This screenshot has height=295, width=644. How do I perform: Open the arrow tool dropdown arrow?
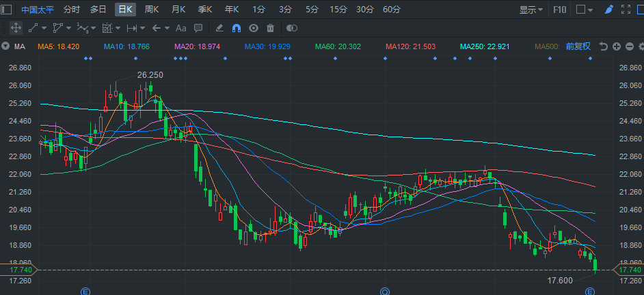(x=167, y=28)
